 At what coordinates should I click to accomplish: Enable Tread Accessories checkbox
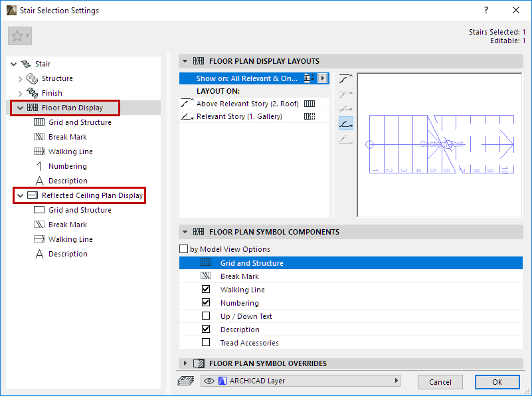[x=206, y=342]
